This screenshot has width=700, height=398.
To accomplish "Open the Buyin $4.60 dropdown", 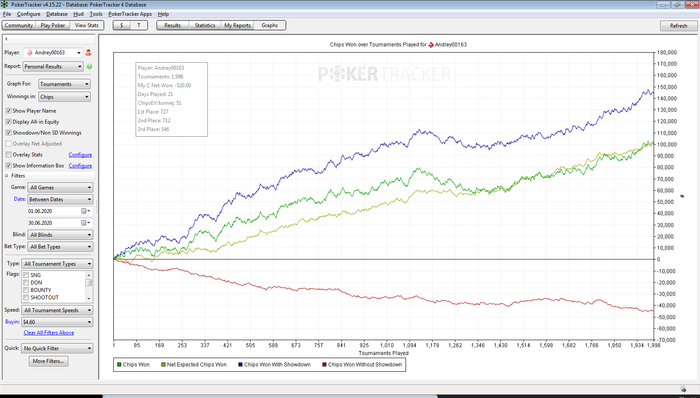I will tap(57, 322).
